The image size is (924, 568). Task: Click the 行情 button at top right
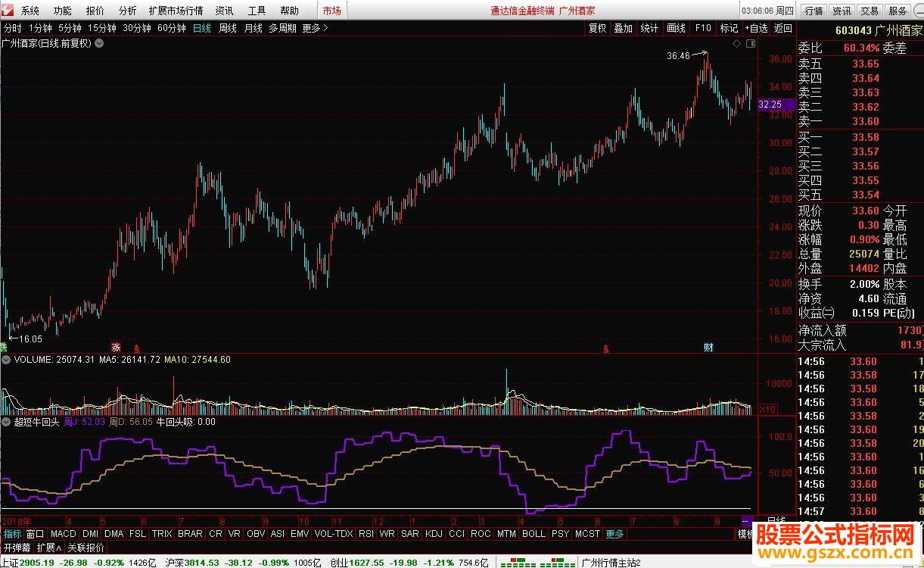(x=814, y=11)
